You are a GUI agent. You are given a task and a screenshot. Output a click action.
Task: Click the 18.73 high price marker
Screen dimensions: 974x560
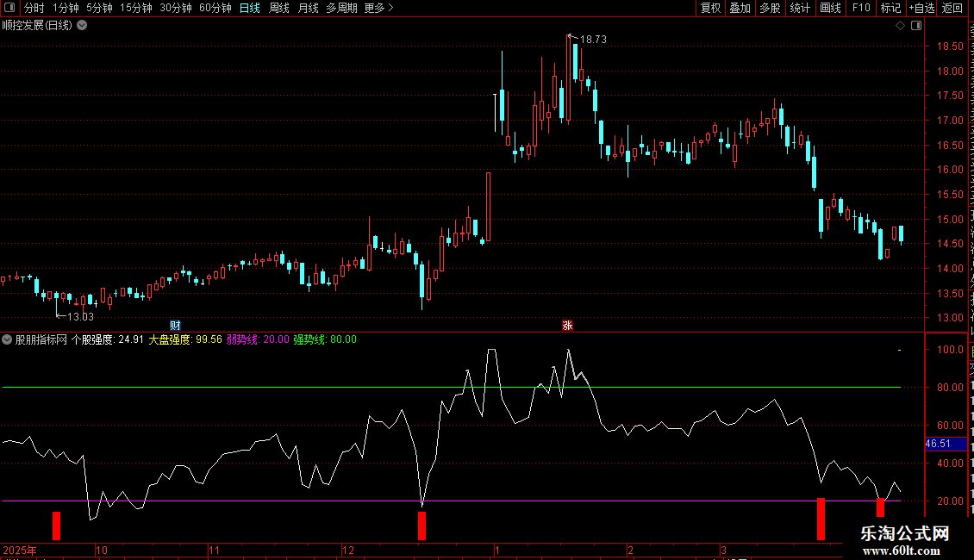click(593, 39)
